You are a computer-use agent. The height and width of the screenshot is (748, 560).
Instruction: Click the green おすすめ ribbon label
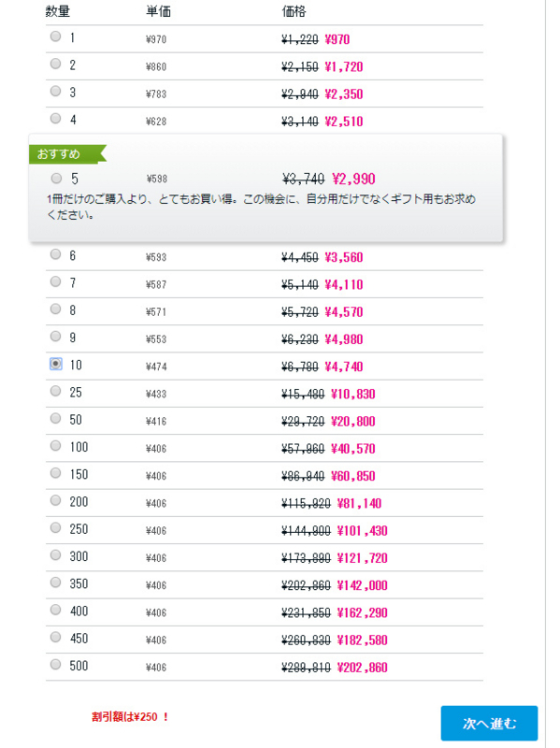[x=67, y=154]
